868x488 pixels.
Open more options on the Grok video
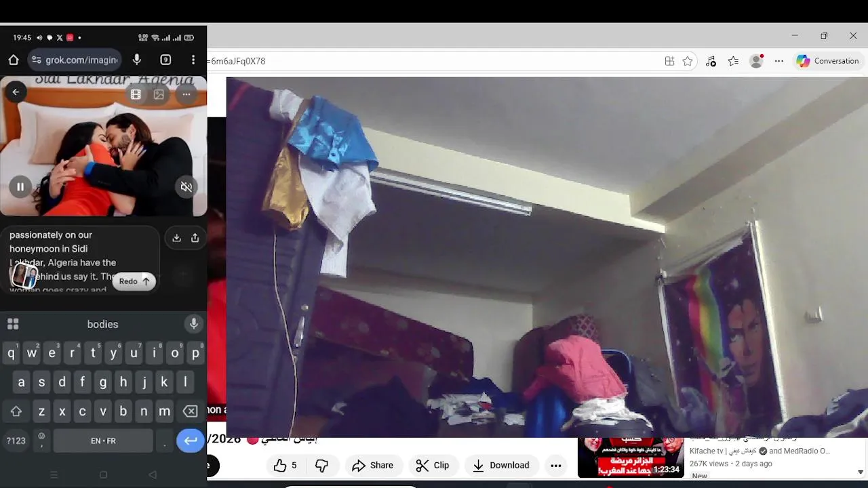point(186,95)
